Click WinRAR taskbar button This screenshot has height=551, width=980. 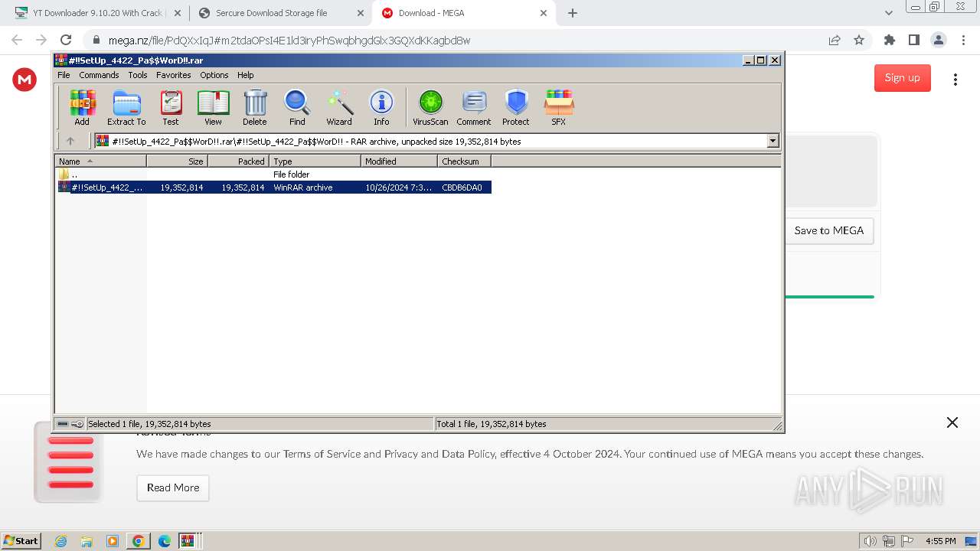click(x=188, y=541)
